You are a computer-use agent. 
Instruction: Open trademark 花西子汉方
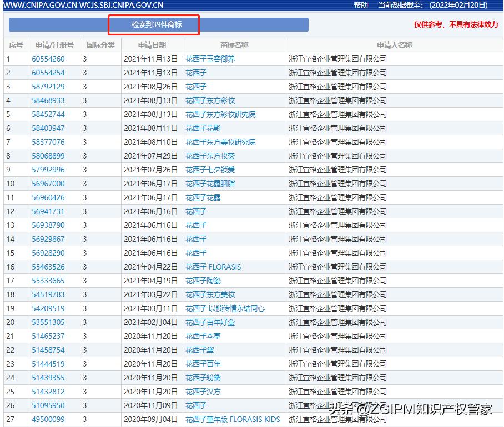pyautogui.click(x=203, y=392)
